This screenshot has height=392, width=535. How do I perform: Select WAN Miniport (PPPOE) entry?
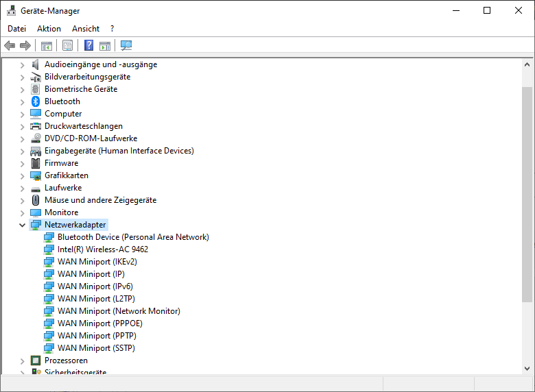pos(100,323)
